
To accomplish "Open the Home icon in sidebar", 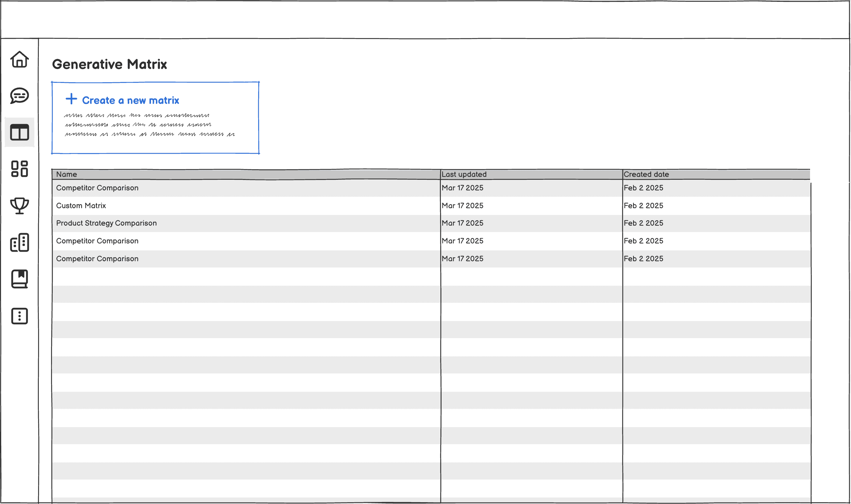I will click(20, 59).
